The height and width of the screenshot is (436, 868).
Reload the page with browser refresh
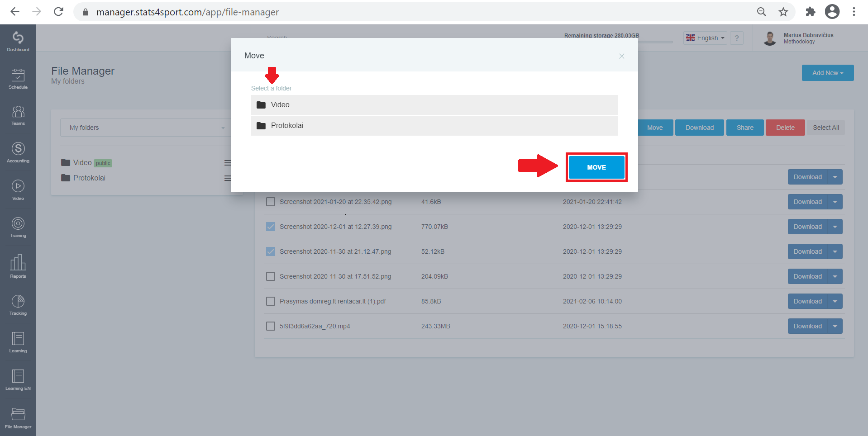pos(58,12)
